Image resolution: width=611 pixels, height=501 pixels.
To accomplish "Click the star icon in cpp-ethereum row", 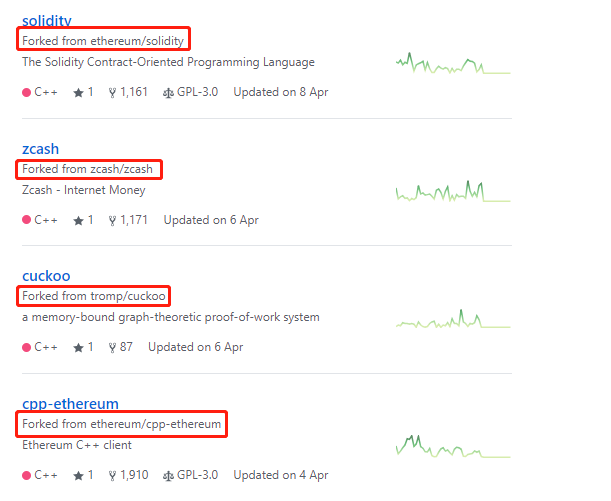I will point(78,476).
